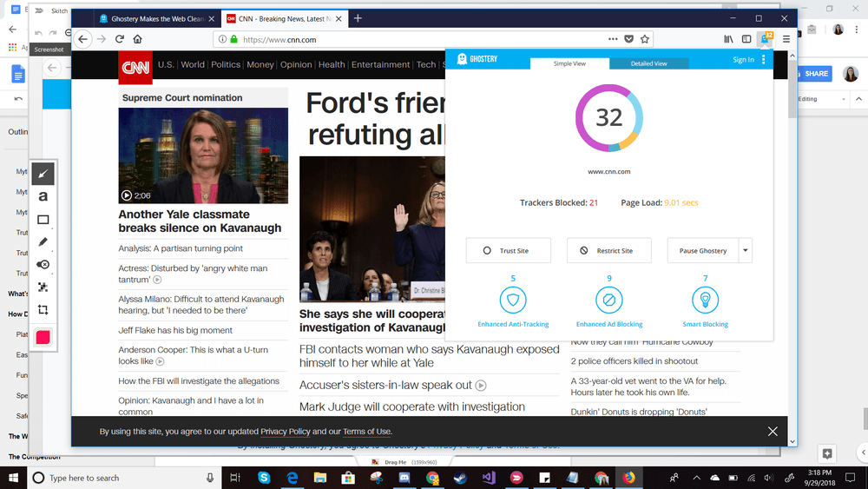Open 'Mark Judge will cooperate with investigation'

pyautogui.click(x=412, y=407)
